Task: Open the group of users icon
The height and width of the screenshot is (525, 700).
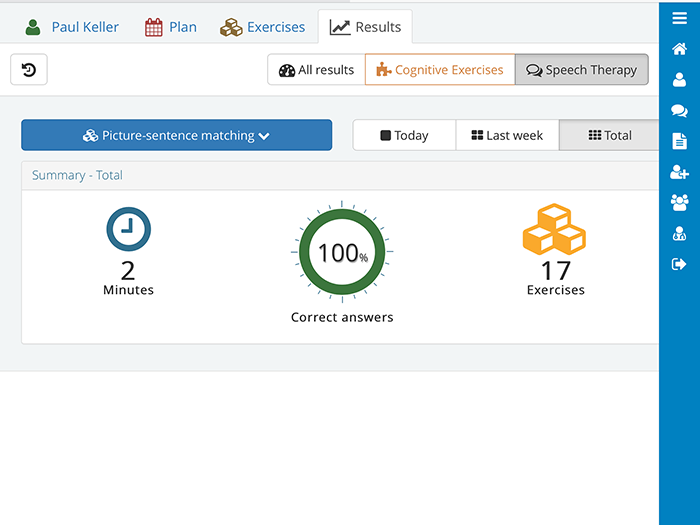Action: tap(679, 203)
